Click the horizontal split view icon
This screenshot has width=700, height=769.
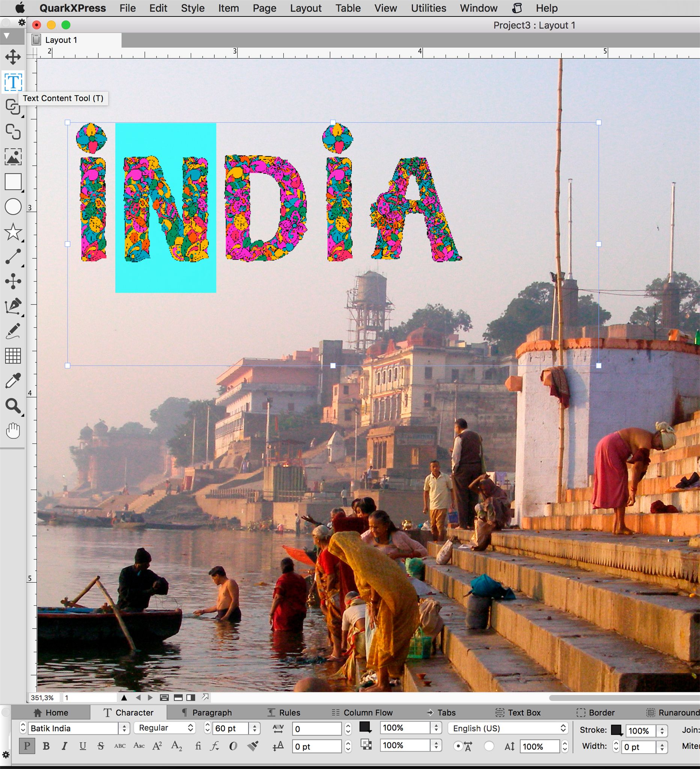coord(178,698)
